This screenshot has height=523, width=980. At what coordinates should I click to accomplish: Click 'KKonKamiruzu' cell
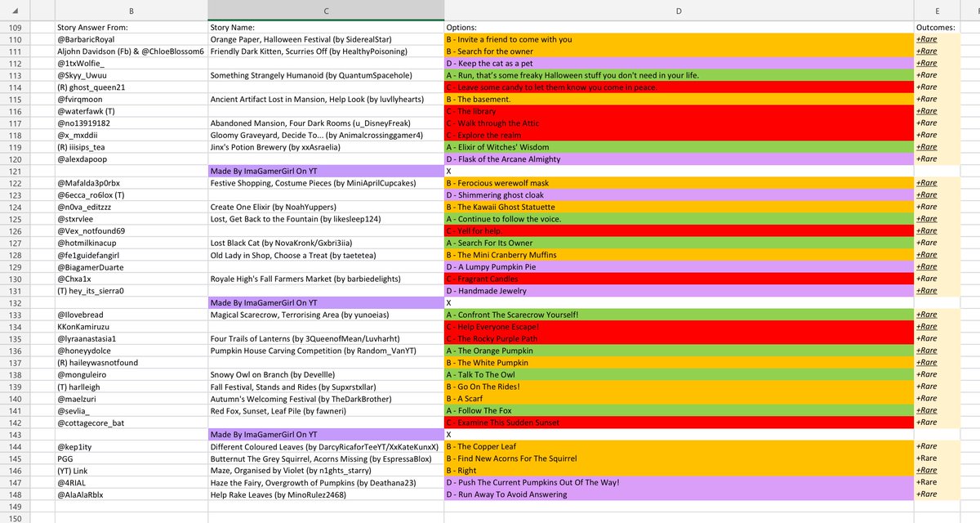131,326
